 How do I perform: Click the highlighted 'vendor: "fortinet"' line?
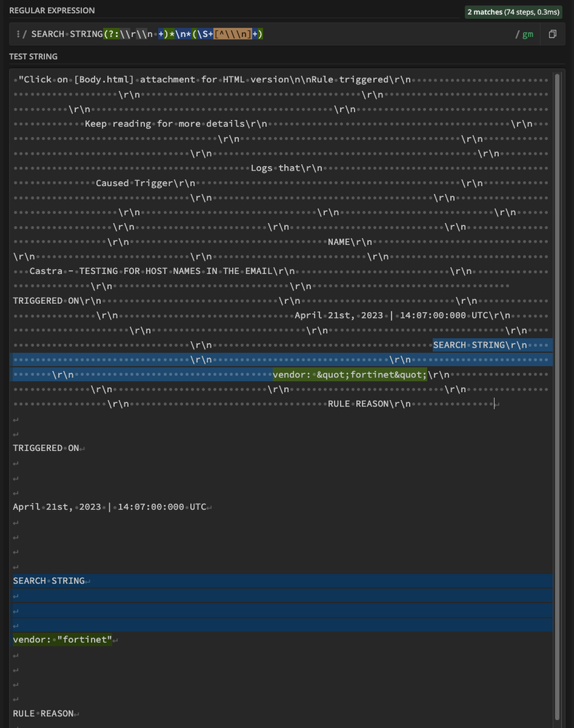[62, 639]
